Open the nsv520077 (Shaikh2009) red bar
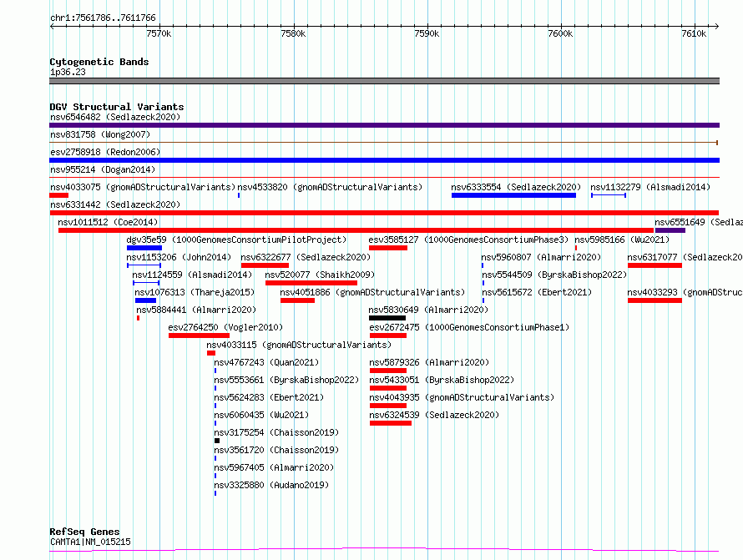The width and height of the screenshot is (743, 560). coord(311,283)
